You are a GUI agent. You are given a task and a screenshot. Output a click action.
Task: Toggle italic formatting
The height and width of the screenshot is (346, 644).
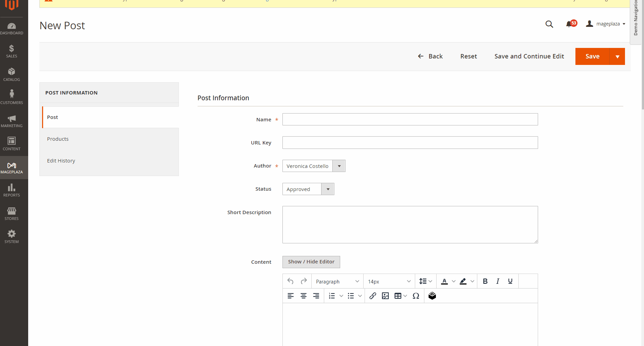[498, 281]
